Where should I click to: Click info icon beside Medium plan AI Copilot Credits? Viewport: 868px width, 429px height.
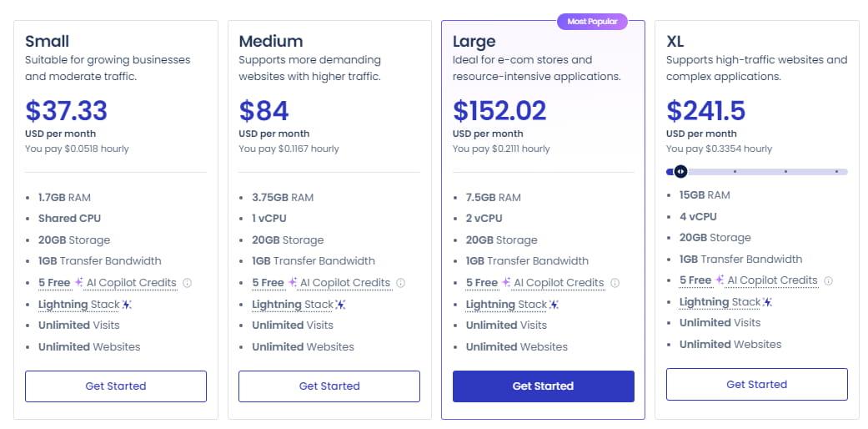(x=401, y=283)
